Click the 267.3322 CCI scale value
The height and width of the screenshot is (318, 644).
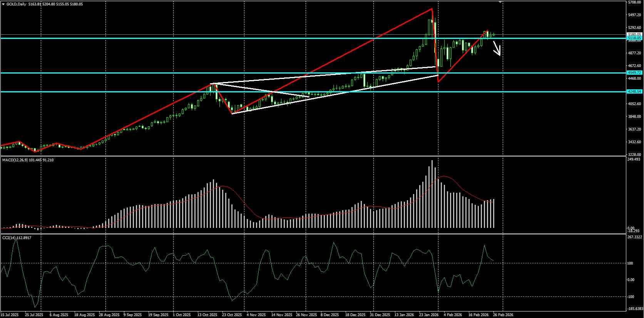(x=635, y=237)
